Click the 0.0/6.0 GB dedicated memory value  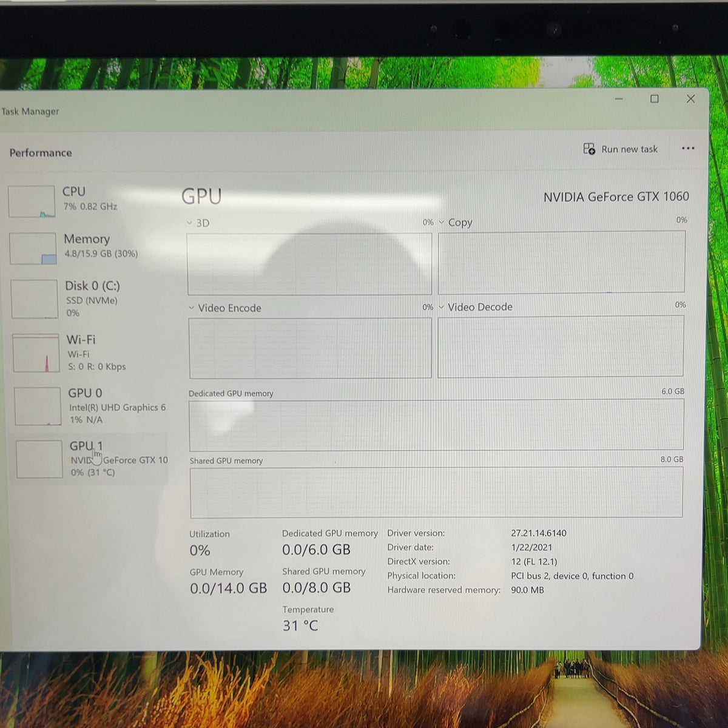(x=316, y=550)
